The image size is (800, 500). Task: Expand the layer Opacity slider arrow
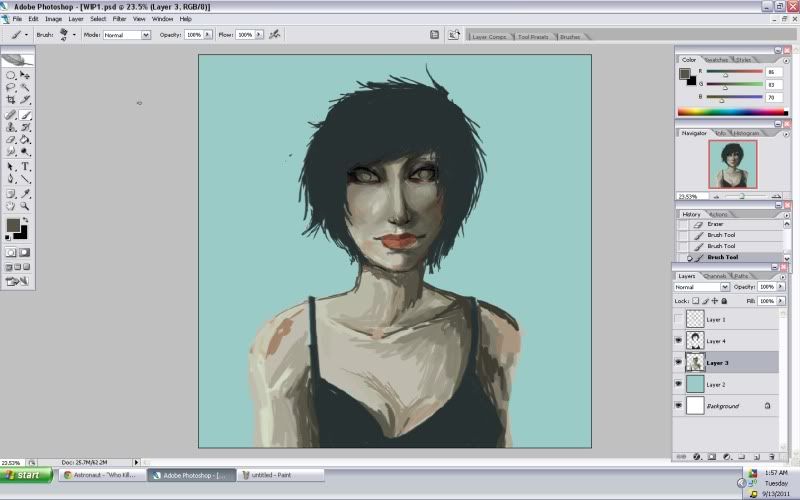782,287
